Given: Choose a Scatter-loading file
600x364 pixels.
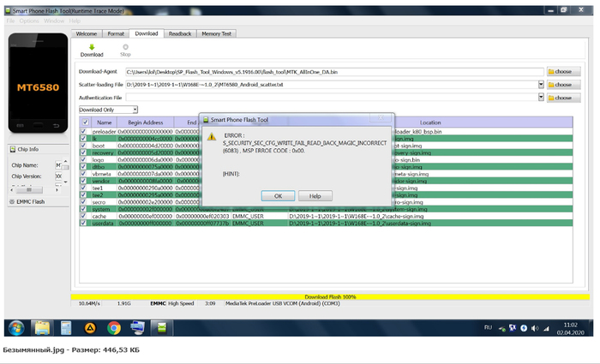Looking at the screenshot, I should point(564,85).
